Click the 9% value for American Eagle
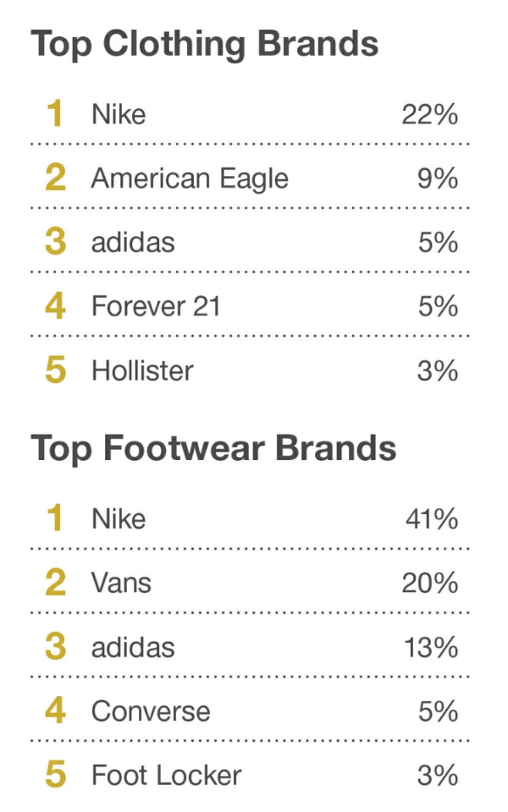Screen dimensions: 508x812 [x=438, y=178]
